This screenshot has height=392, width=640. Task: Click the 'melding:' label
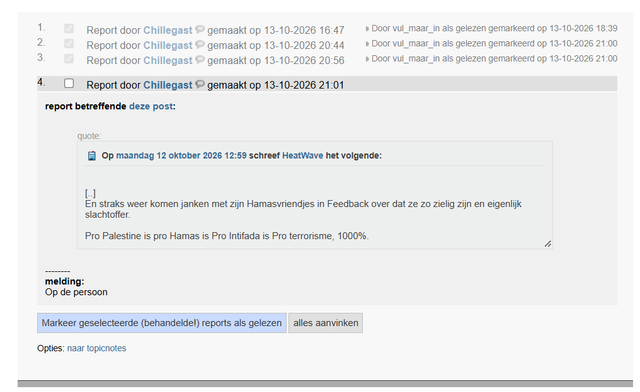pos(64,281)
